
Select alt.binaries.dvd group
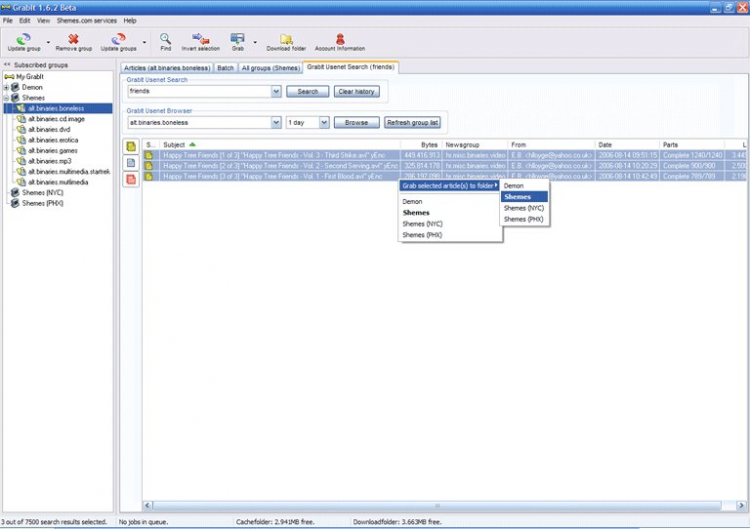[x=49, y=130]
